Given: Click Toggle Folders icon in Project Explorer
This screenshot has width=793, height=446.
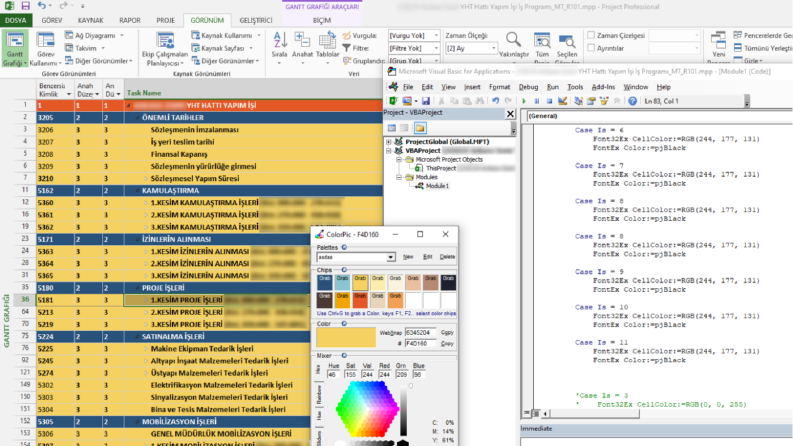Looking at the screenshot, I should click(420, 128).
